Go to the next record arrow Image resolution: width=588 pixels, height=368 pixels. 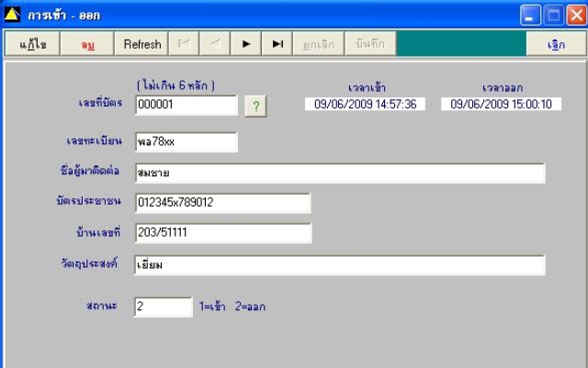(246, 44)
